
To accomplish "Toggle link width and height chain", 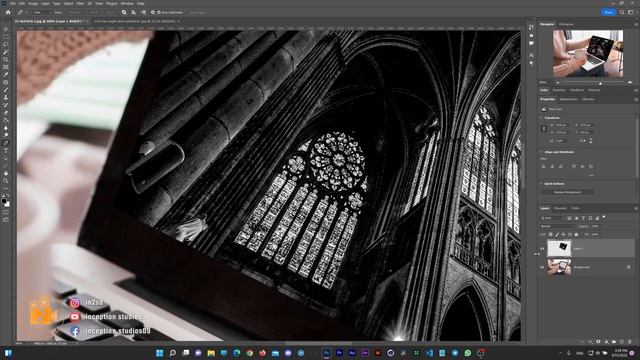I will (x=544, y=129).
